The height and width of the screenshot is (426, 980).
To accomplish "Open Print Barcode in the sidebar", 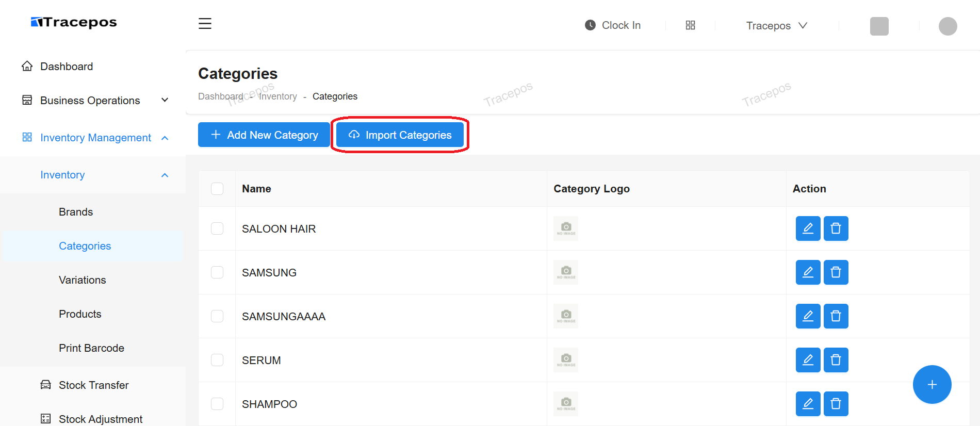I will coord(91,348).
